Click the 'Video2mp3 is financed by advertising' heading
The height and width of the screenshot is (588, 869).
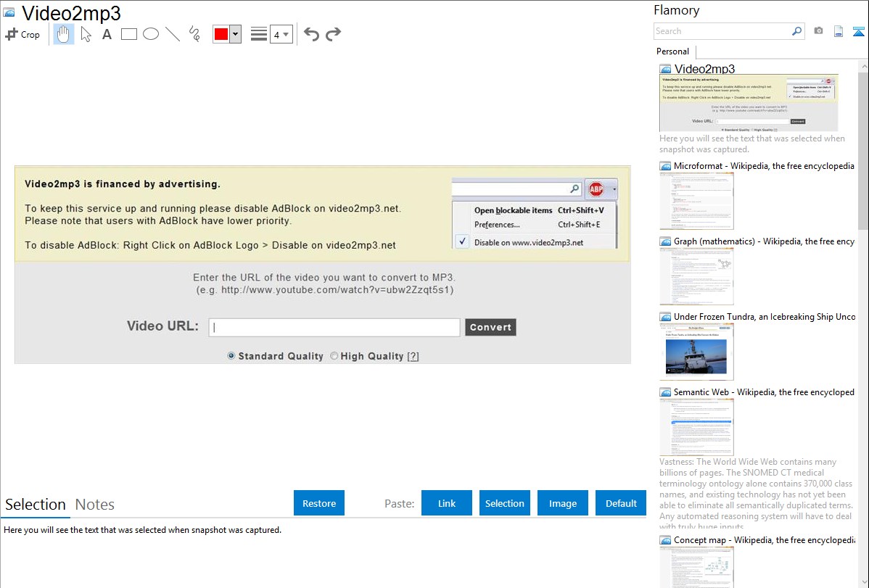click(123, 184)
